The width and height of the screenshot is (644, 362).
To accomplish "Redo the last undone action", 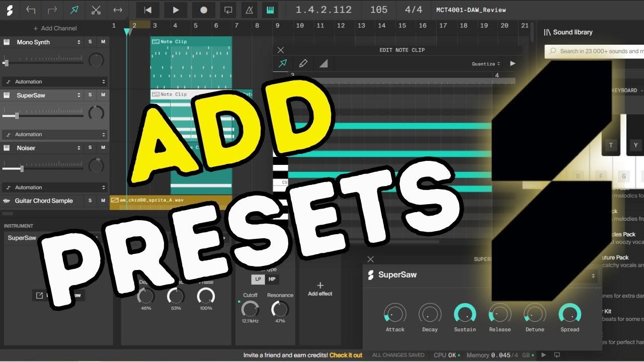I will pos(52,10).
